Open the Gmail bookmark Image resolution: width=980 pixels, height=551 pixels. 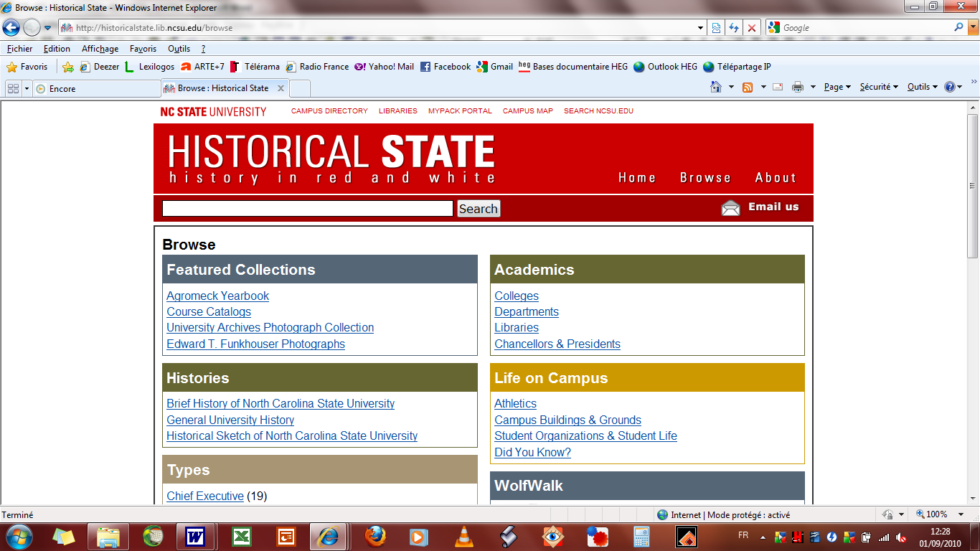(494, 67)
